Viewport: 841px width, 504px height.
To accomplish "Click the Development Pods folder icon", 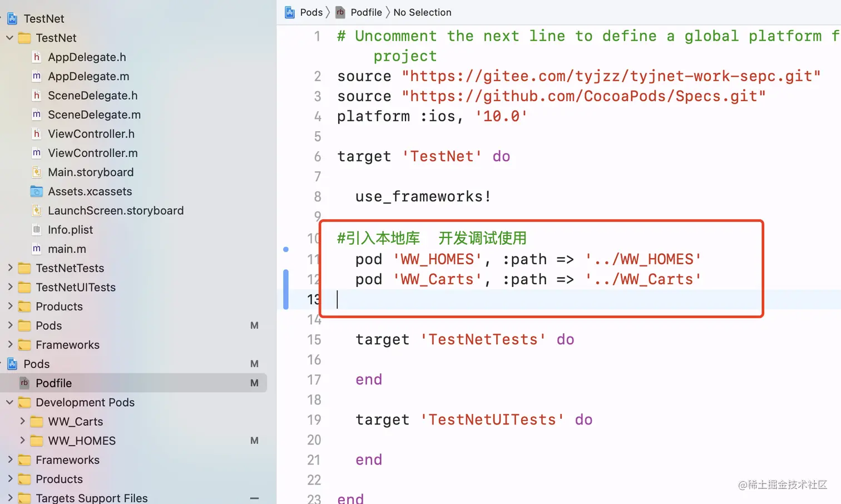I will point(24,402).
